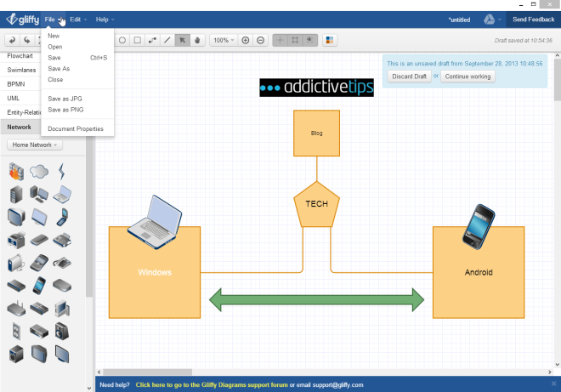561x392 pixels.
Task: Expand the Home Network dropdown
Action: pyautogui.click(x=35, y=145)
